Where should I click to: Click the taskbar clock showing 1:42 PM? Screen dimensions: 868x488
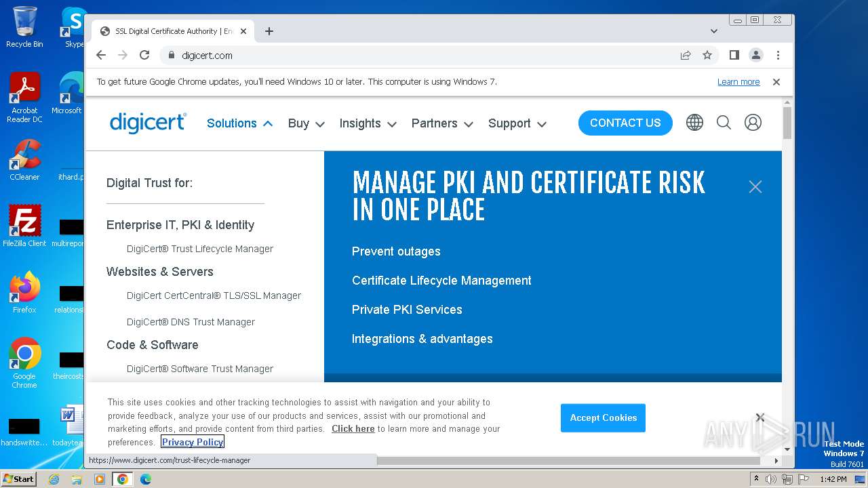(x=833, y=479)
